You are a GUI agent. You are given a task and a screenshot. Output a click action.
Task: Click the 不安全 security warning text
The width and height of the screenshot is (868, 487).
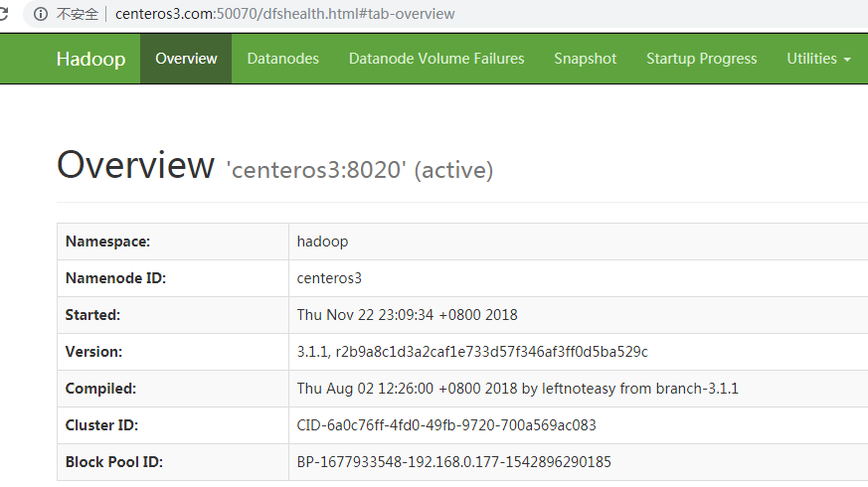77,14
